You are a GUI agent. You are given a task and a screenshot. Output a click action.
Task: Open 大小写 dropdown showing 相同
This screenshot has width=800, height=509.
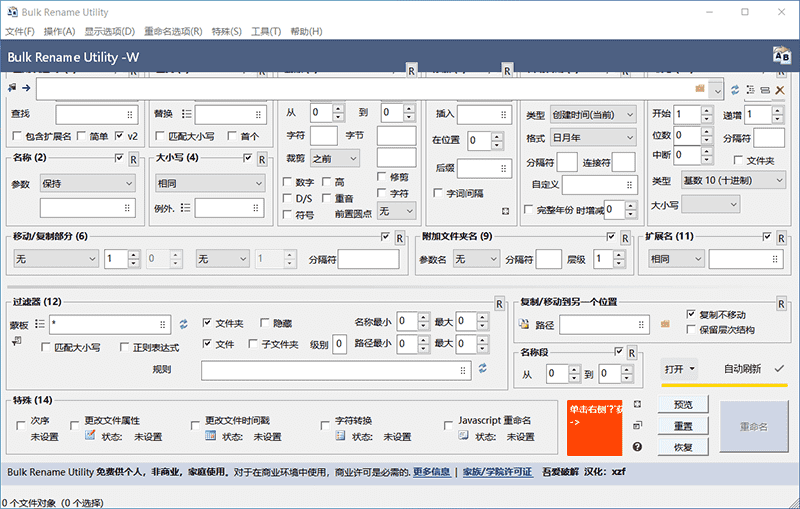(211, 184)
